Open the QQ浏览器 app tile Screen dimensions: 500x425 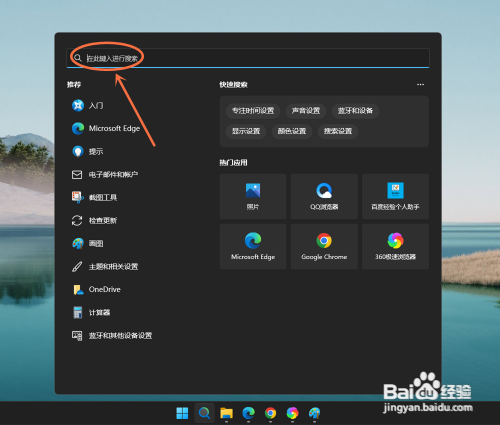tap(324, 196)
